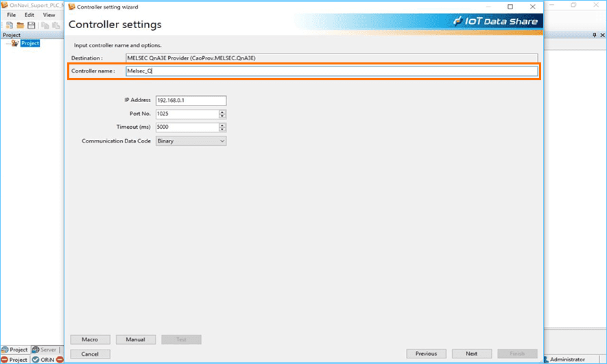607x364 pixels.
Task: Close the Controller setting wizard window
Action: 533,7
